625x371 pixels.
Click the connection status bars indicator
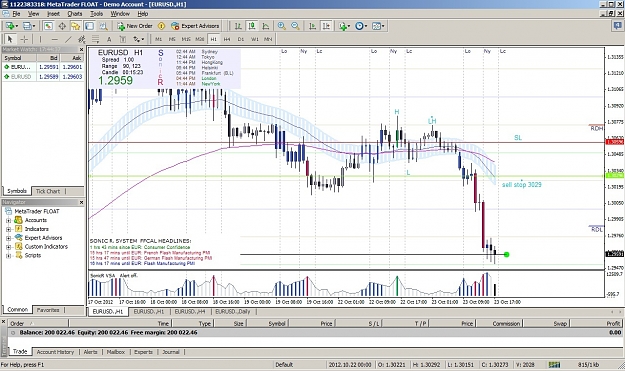[x=554, y=364]
